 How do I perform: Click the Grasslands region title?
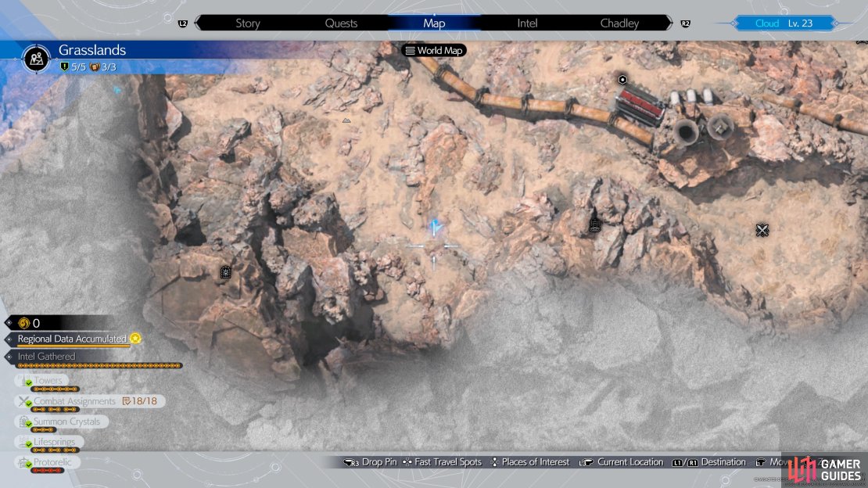coord(92,50)
